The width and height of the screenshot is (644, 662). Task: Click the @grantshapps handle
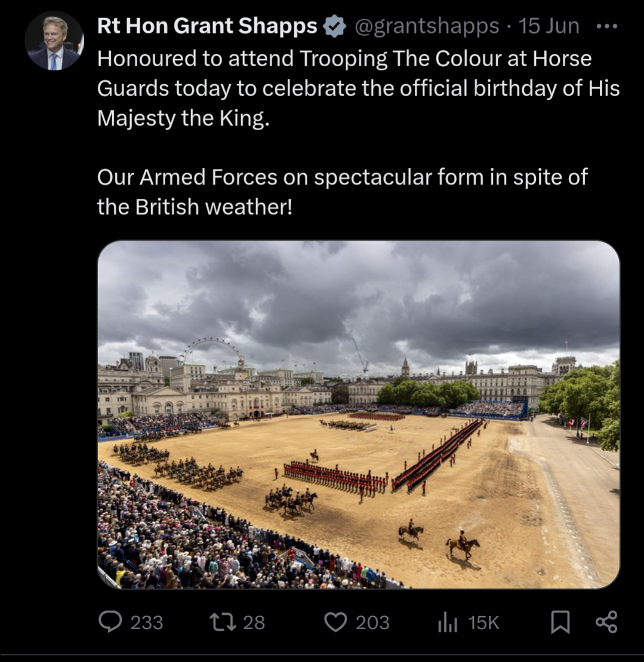tap(427, 26)
